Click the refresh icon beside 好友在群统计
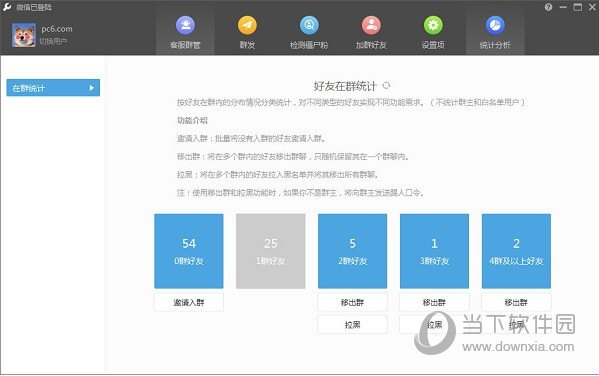Viewport: 599px width, 376px height. pos(386,85)
